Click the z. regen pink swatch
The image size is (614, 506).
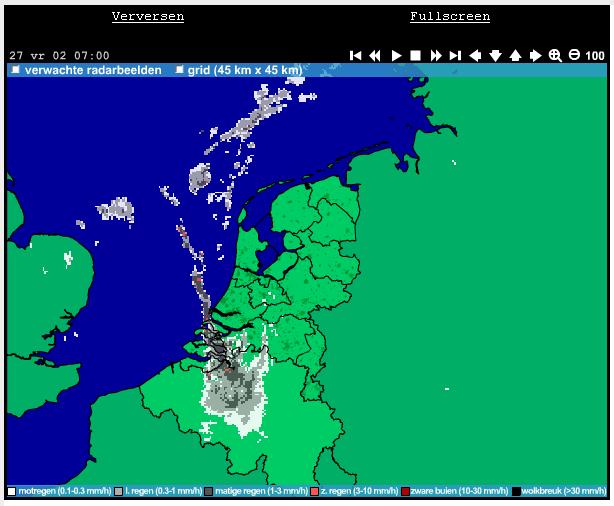click(x=314, y=491)
